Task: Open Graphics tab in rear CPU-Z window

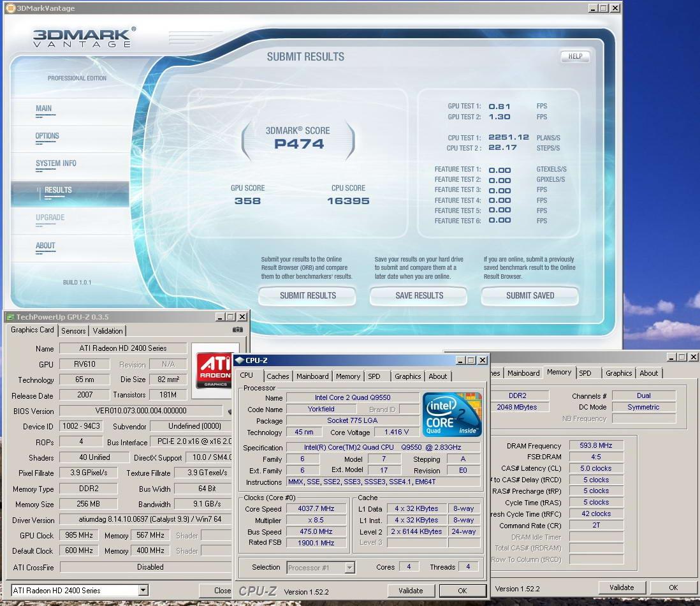Action: (619, 373)
